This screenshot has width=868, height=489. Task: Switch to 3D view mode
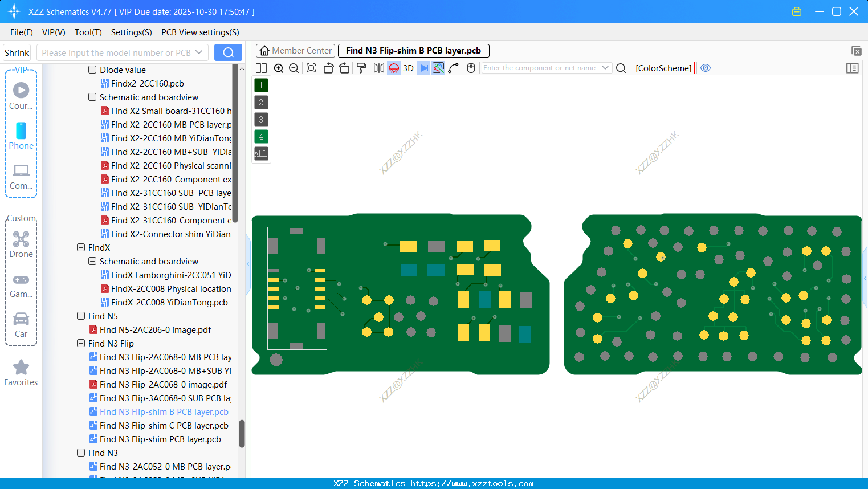pyautogui.click(x=408, y=68)
